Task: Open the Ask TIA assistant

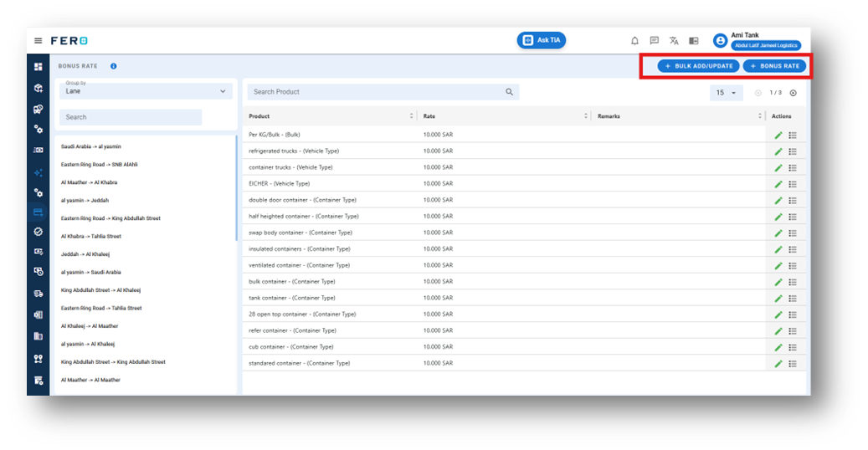Action: (x=542, y=40)
